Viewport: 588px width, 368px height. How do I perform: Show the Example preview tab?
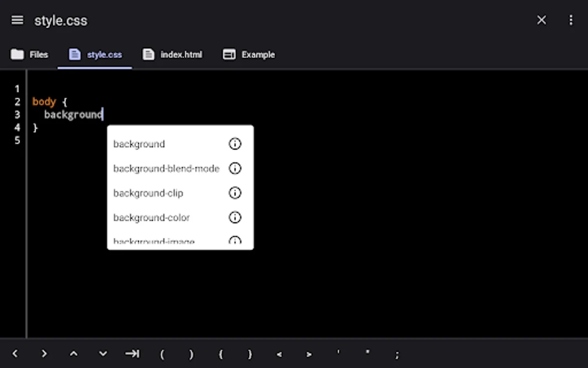tap(249, 54)
